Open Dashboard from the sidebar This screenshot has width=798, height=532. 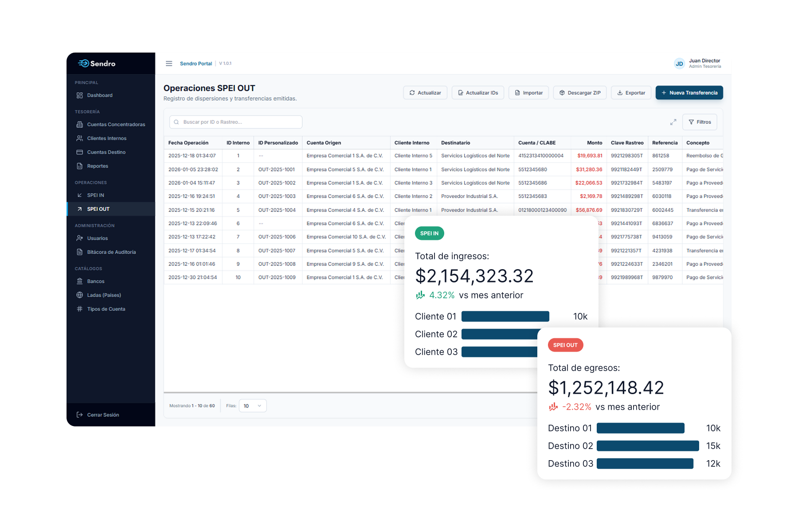[100, 95]
